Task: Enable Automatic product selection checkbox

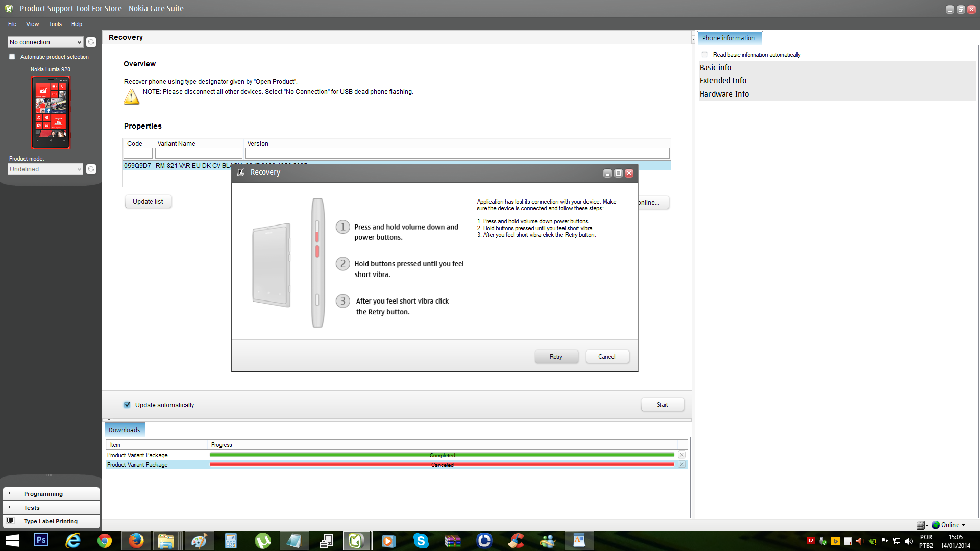Action: [x=12, y=57]
